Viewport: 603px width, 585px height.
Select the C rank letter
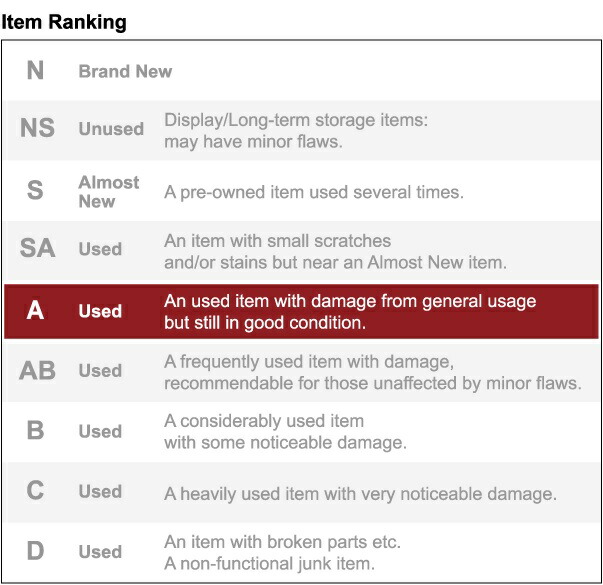point(35,491)
